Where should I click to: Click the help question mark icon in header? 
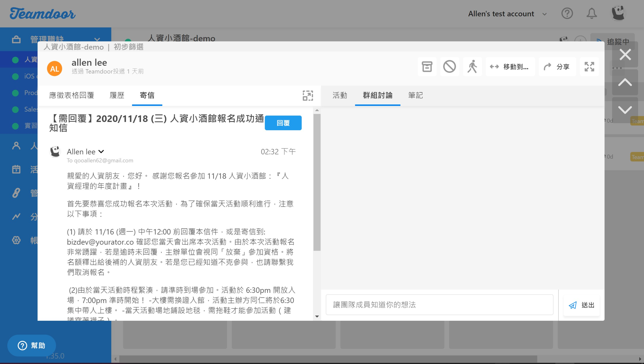click(567, 13)
